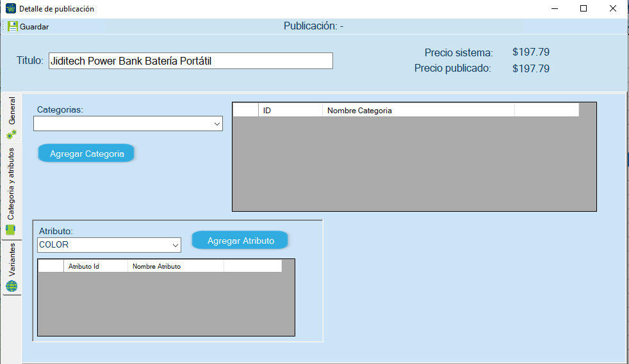This screenshot has height=364, width=629.
Task: Click the Nombre Categoria column header
Action: (418, 110)
